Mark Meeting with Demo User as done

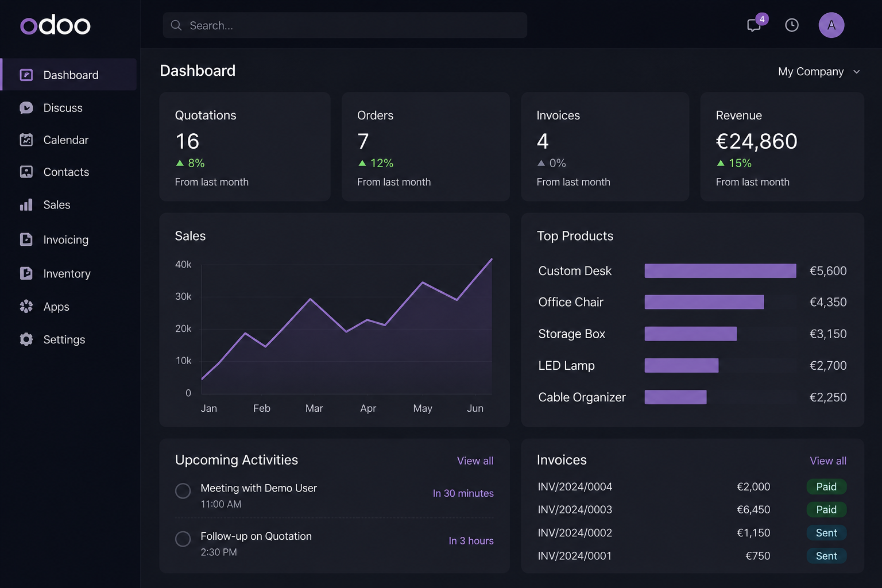coord(183,491)
